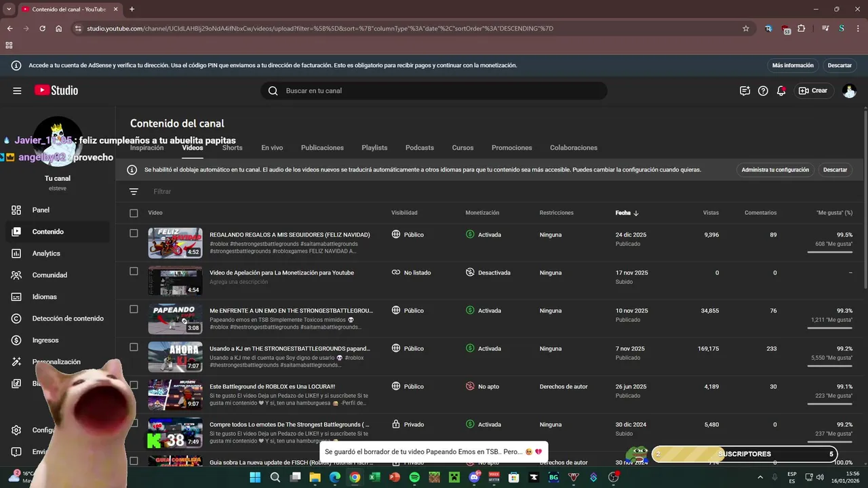Switch to the Shorts tab
This screenshot has width=868, height=488.
(x=232, y=148)
